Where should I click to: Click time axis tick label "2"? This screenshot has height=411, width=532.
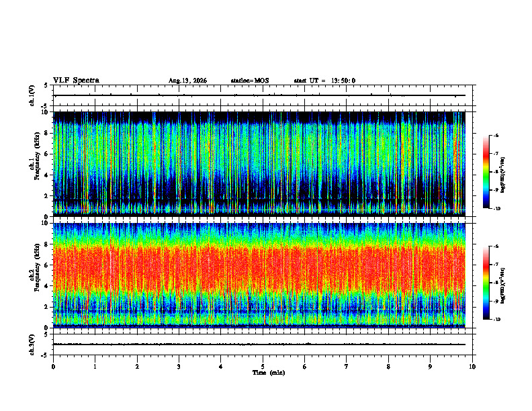pyautogui.click(x=137, y=367)
